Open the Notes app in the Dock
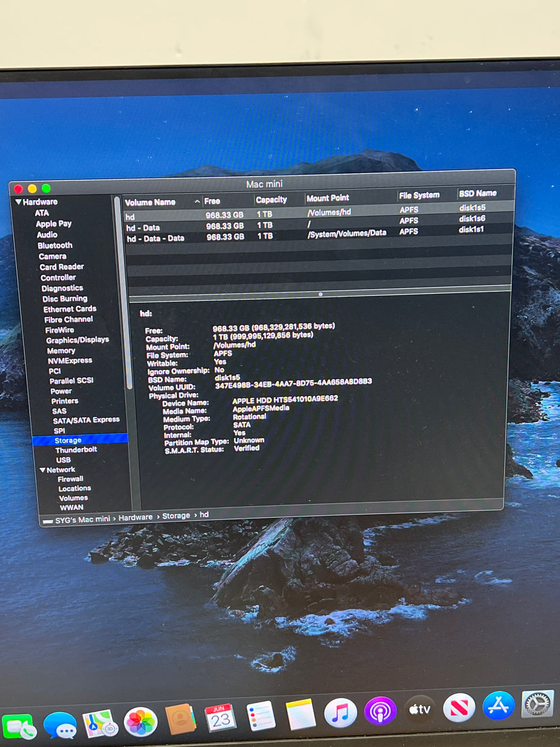Screen dimensions: 560x747 click(300, 714)
